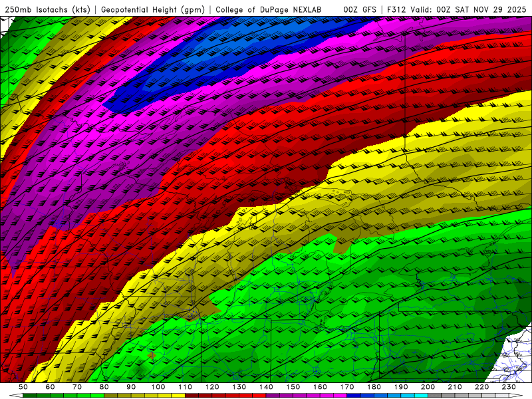532x399 pixels.
Task: Select the "190" color scale label
Action: [x=401, y=387]
